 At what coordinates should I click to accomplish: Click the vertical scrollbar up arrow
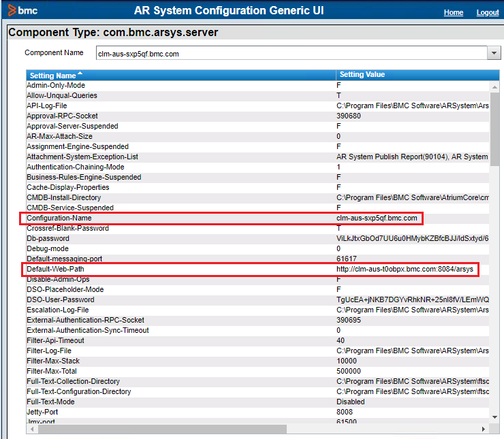(494, 87)
